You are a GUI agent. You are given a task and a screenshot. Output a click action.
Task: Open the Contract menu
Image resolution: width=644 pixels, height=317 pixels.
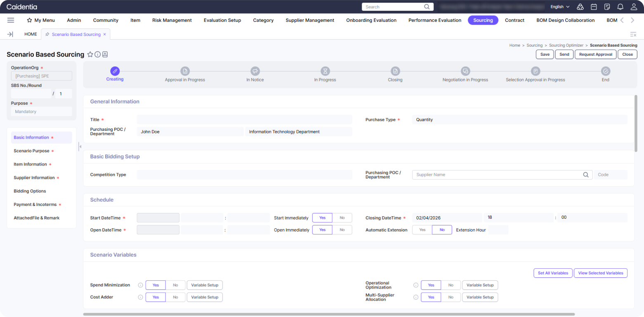point(514,20)
